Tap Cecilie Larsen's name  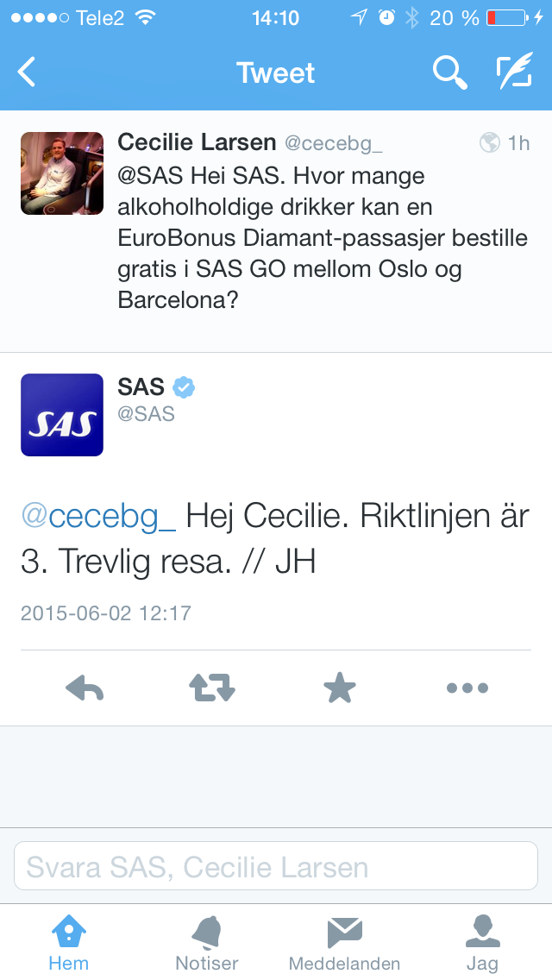coord(197,141)
